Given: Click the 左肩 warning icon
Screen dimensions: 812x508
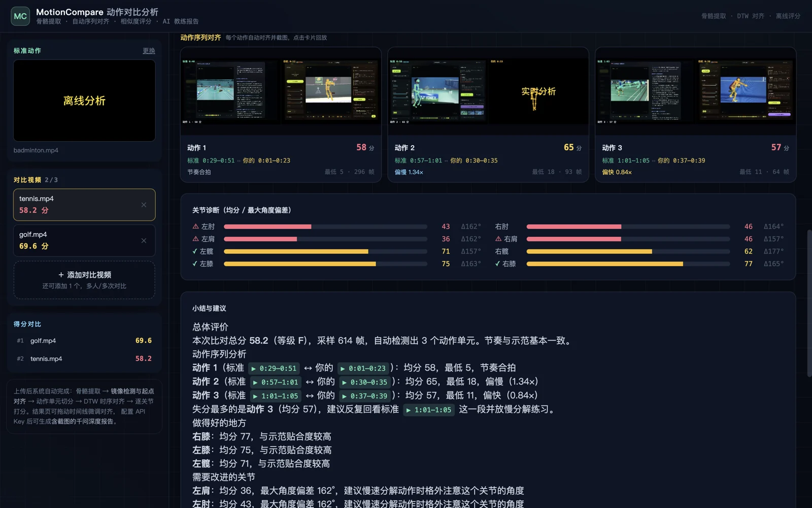Looking at the screenshot, I should [195, 239].
